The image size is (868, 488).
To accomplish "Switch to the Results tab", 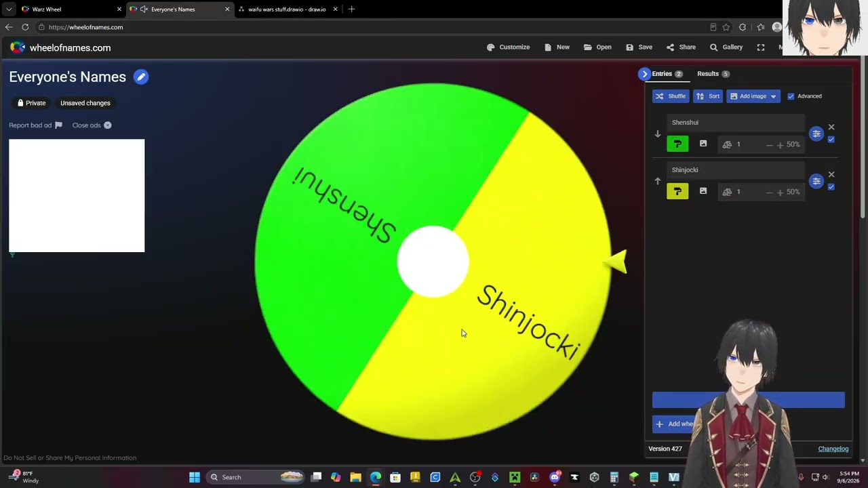I will (x=713, y=74).
